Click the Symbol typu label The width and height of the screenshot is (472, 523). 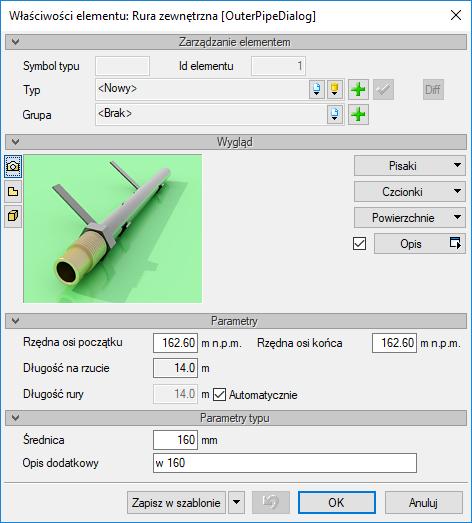51,66
